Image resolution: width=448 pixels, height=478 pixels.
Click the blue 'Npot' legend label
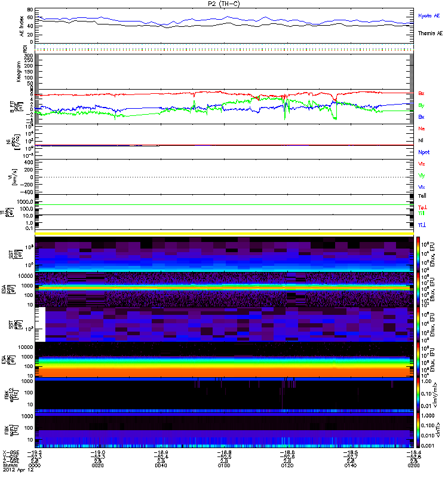(x=424, y=152)
